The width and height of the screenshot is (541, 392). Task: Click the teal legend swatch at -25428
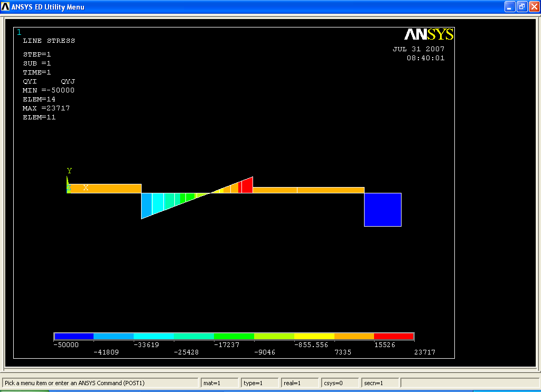[194, 336]
